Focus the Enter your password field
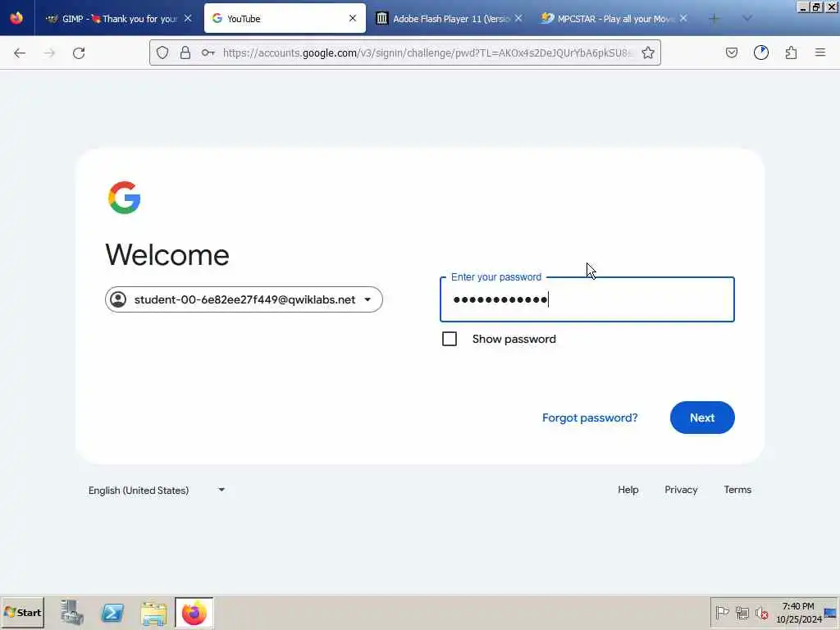 587,299
